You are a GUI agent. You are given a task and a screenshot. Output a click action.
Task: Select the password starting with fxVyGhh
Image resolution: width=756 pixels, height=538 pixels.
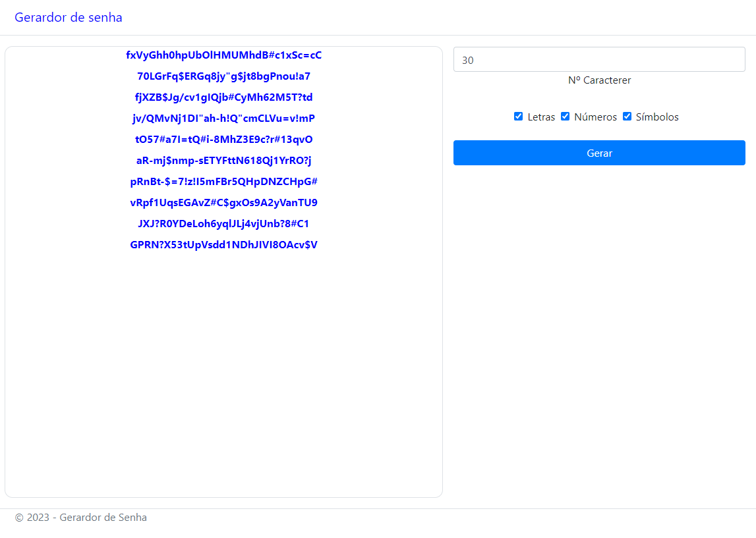[x=223, y=55]
